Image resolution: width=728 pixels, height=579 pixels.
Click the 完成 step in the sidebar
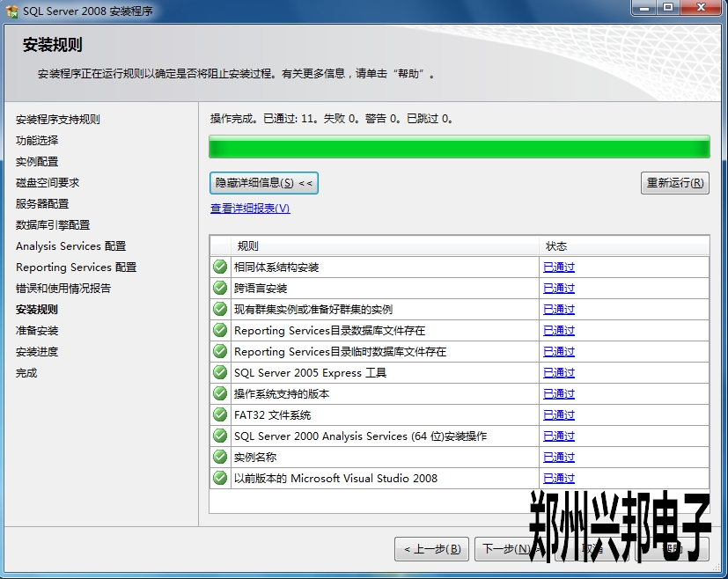26,373
